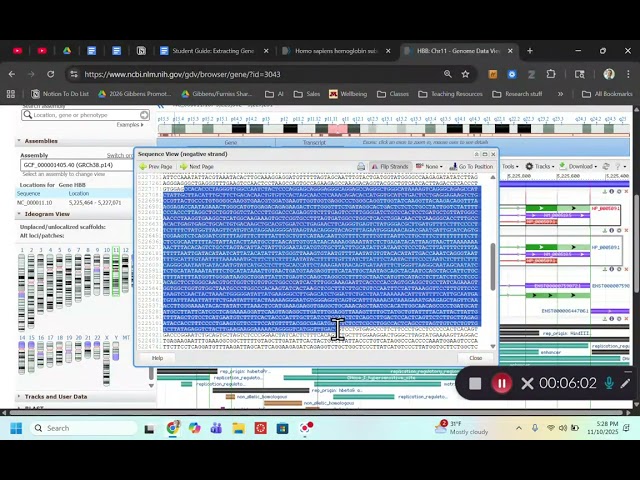
Task: Click the Sequence View scroll up arrow
Action: (x=493, y=177)
